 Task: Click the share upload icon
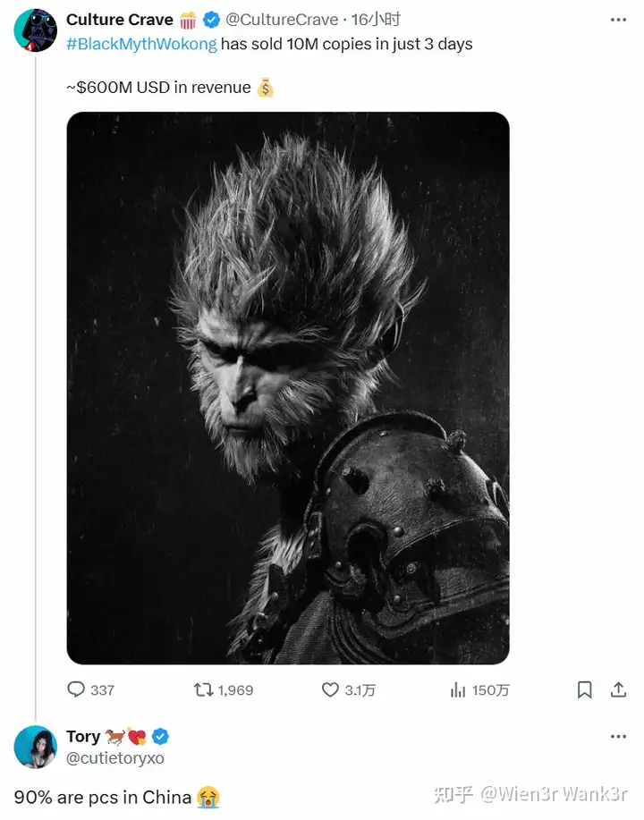(x=618, y=689)
